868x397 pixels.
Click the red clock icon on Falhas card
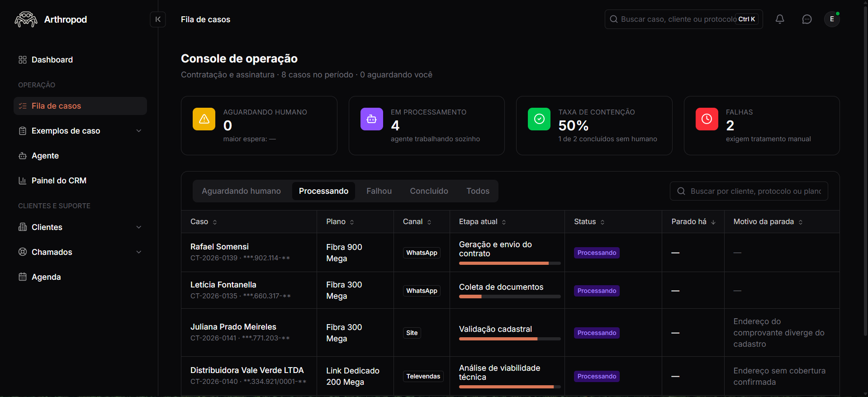[707, 119]
